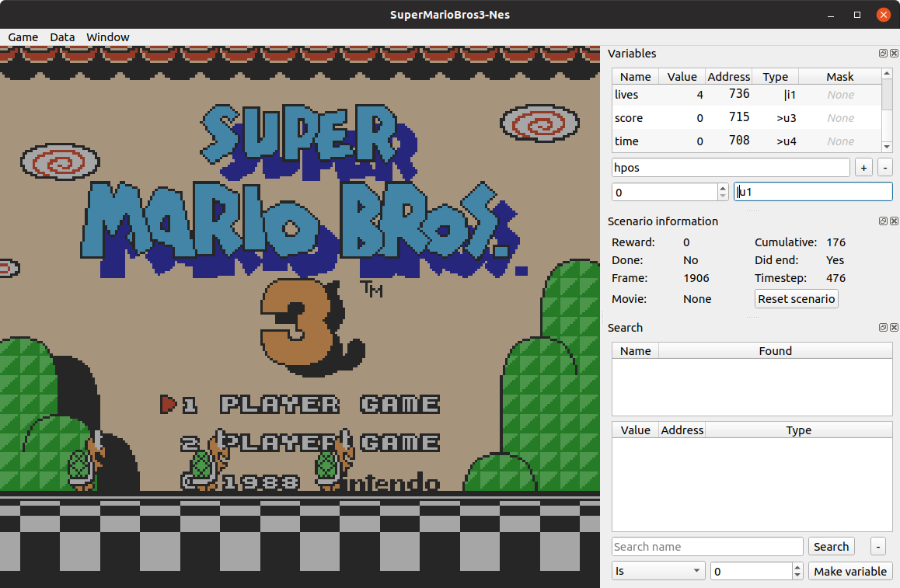Focus the Search name input field
The image size is (900, 588).
pos(707,547)
